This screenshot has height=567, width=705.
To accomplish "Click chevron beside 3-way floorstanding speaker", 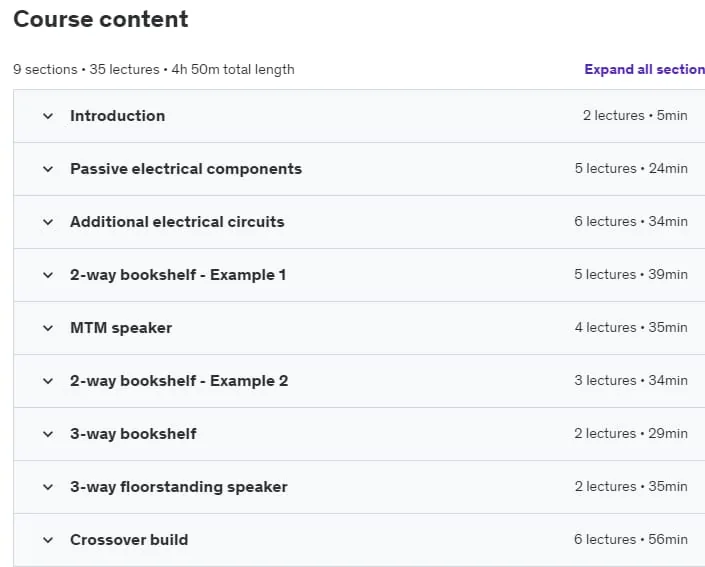I will pos(48,487).
